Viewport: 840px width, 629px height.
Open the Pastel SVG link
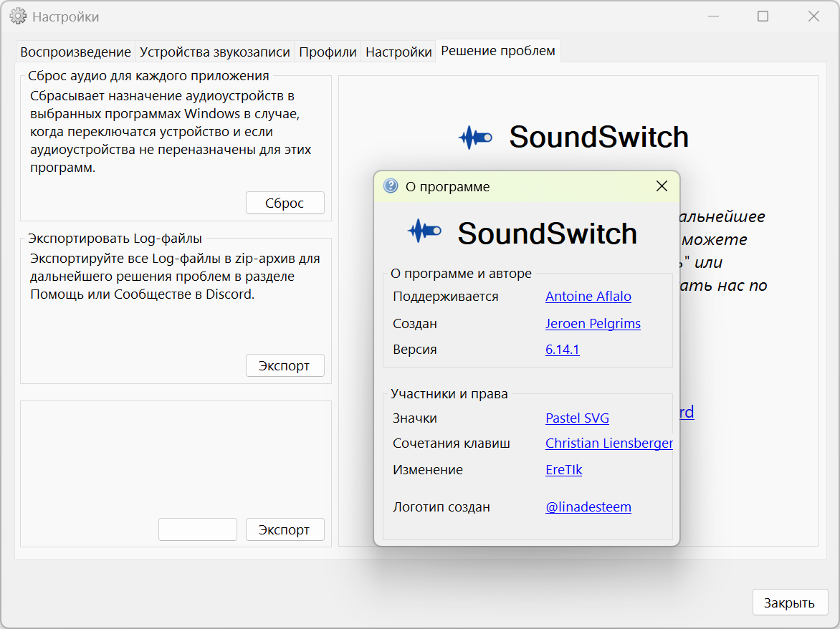click(x=577, y=418)
